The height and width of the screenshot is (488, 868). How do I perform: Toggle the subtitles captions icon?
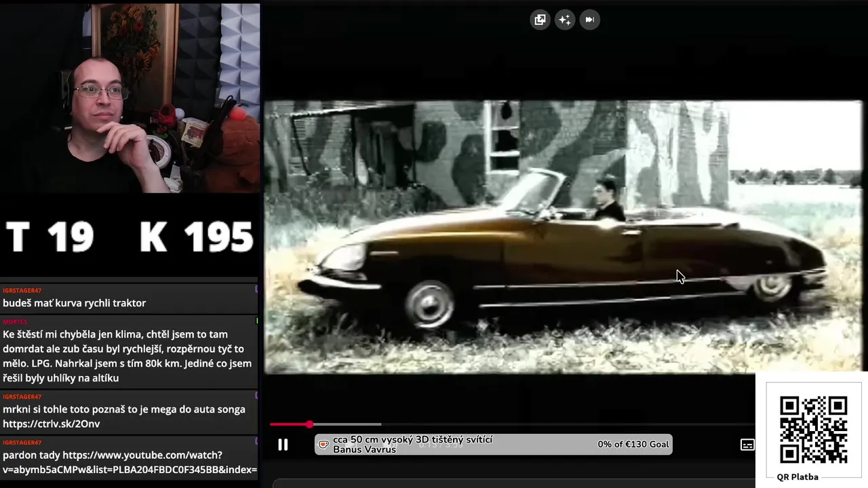[x=747, y=445]
